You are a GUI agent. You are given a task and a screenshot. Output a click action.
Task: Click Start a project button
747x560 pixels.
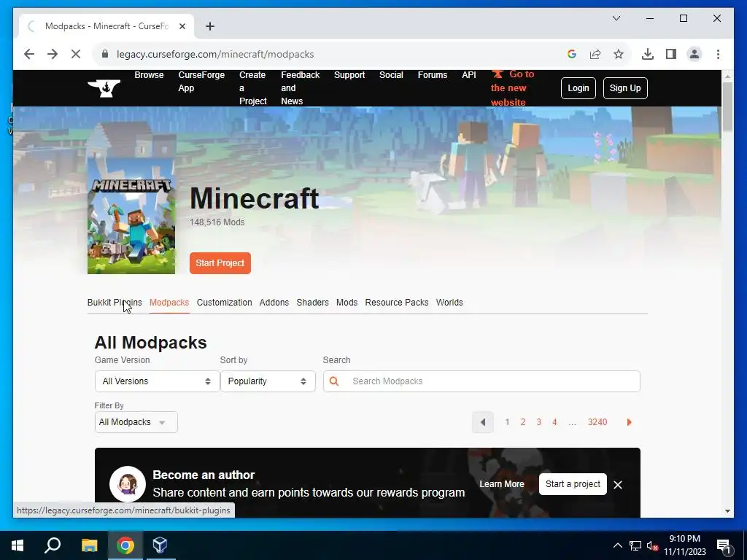coord(573,484)
